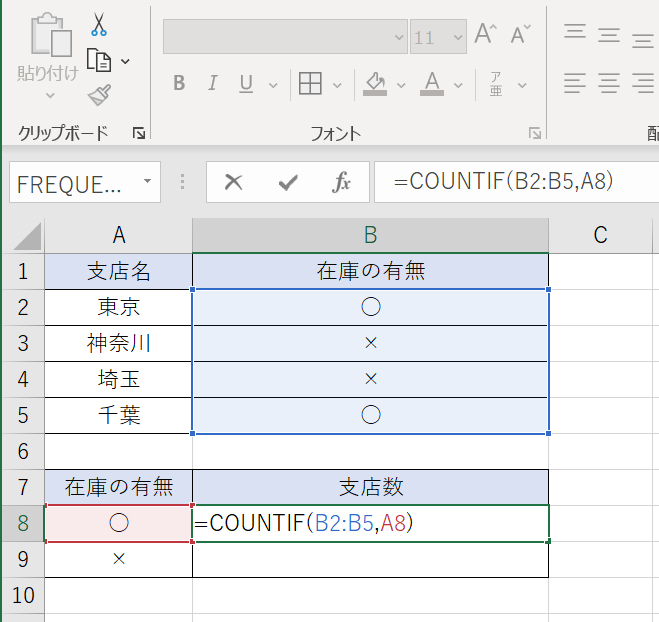Viewport: 659px width, 622px height.
Task: Expand the font size dropdown
Action: (459, 37)
